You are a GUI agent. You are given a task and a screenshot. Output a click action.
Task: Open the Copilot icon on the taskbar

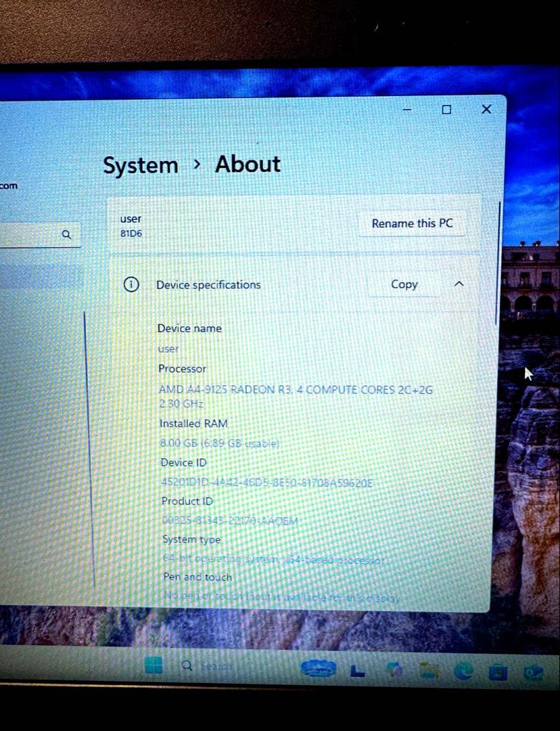(392, 669)
